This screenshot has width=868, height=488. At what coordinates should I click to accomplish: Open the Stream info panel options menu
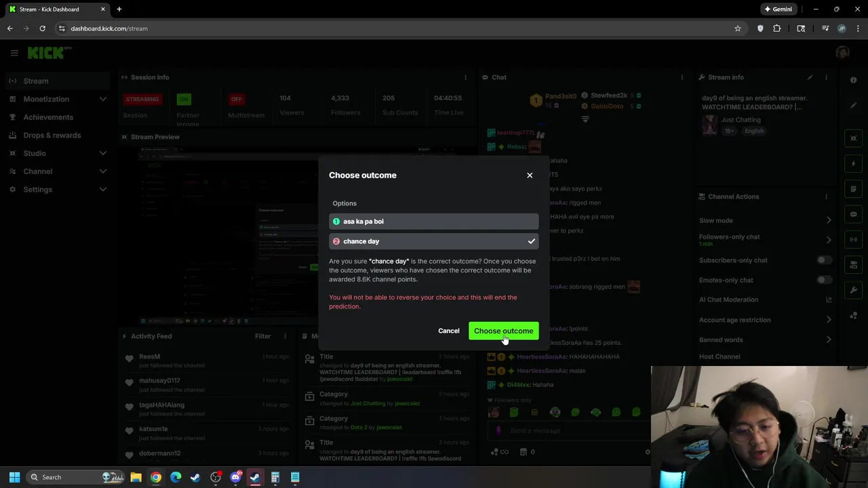coord(826,77)
